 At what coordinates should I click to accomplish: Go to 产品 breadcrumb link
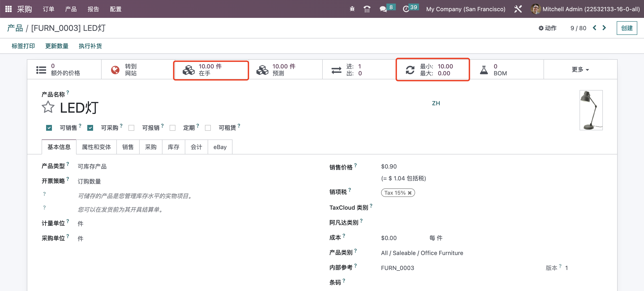click(15, 28)
